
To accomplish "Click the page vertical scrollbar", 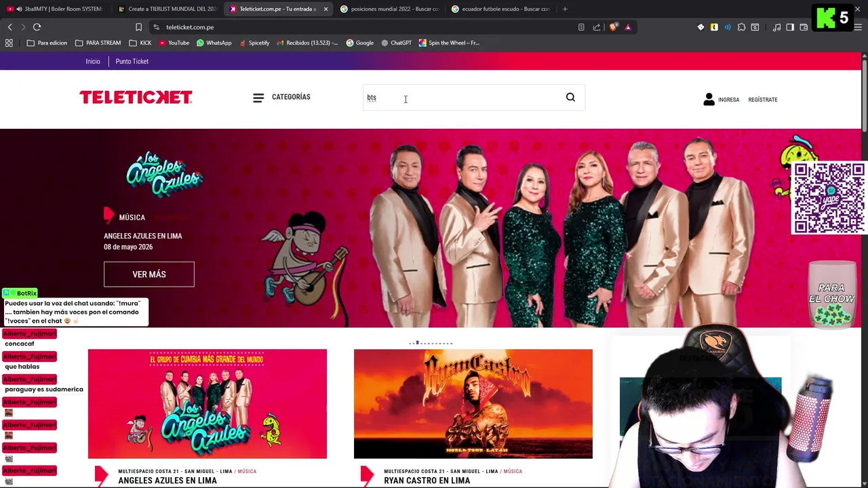I will [865, 95].
